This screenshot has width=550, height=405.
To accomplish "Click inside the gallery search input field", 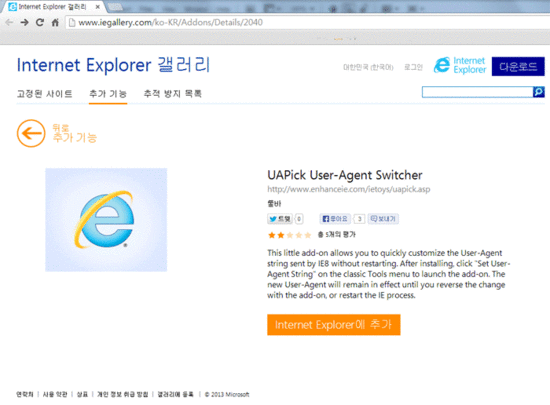I will 477,92.
